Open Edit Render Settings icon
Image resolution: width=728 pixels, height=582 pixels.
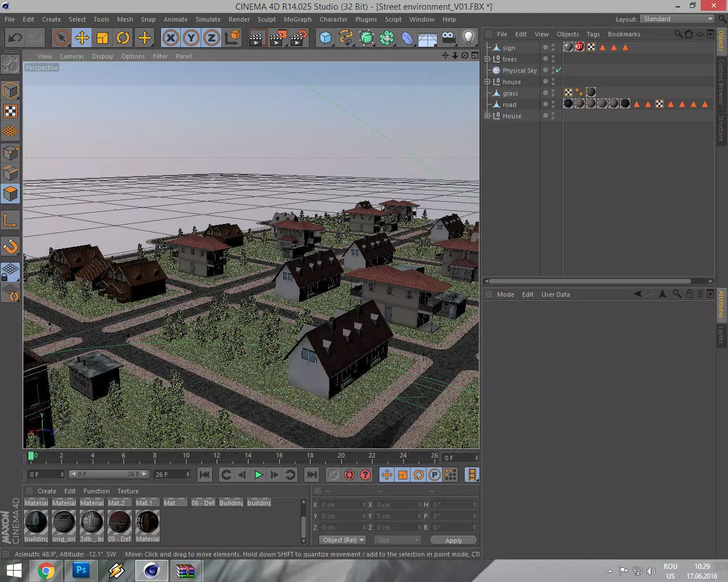pos(299,38)
